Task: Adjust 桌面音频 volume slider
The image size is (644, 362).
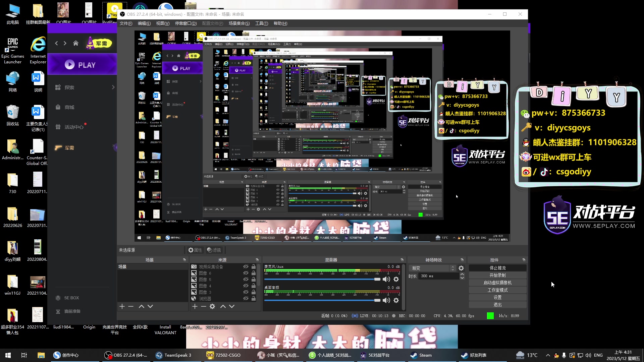Action: coord(323,300)
